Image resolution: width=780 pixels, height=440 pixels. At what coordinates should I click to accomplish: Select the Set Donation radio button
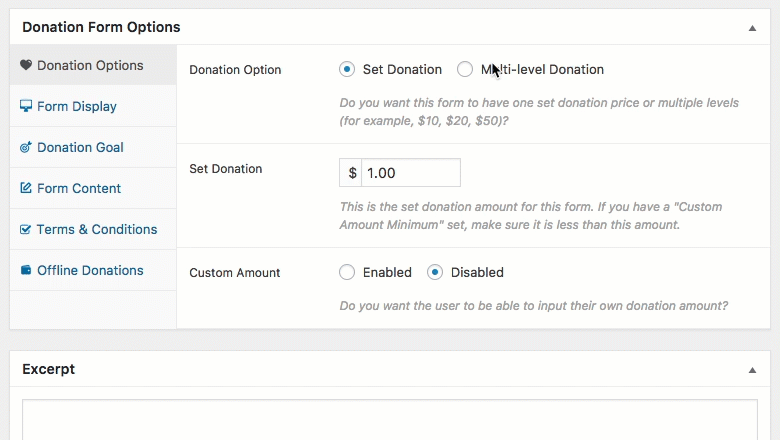[347, 70]
